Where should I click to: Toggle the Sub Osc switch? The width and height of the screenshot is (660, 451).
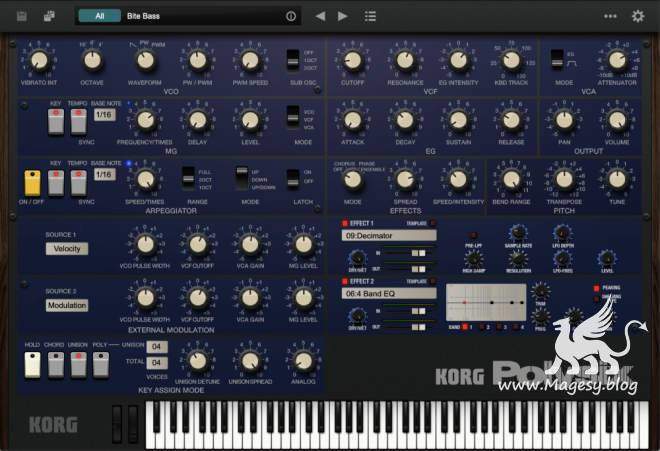tap(293, 60)
